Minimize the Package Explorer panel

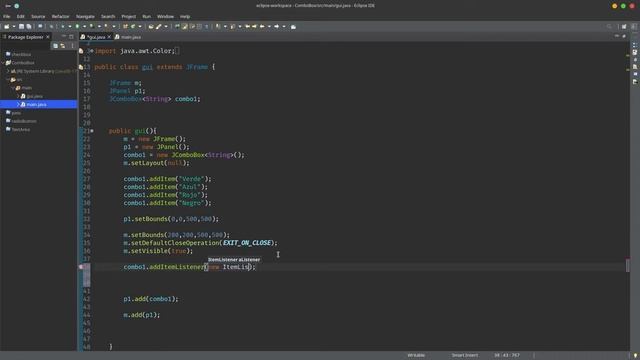pyautogui.click(x=64, y=36)
